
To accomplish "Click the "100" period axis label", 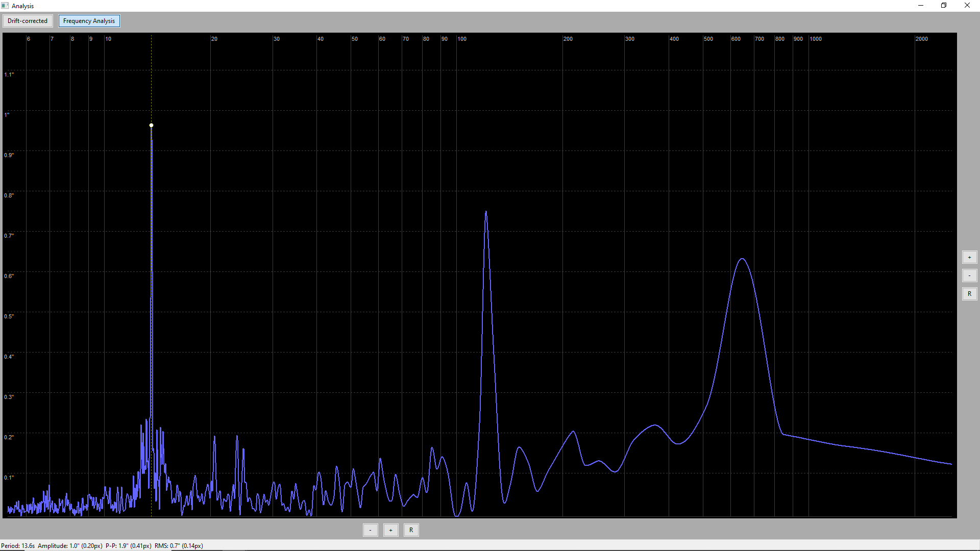I will 462,39.
